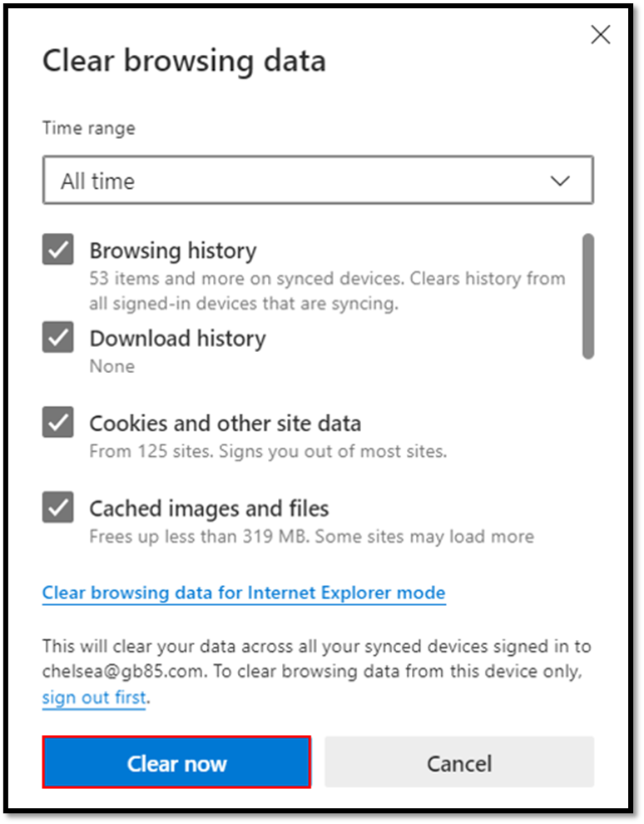Cancel the clear browsing data dialog
The height and width of the screenshot is (824, 644).
point(458,762)
